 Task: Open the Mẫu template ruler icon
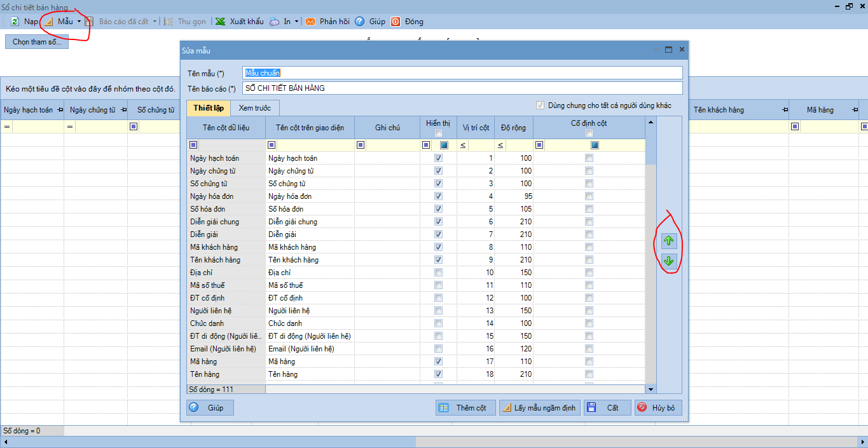pyautogui.click(x=49, y=22)
